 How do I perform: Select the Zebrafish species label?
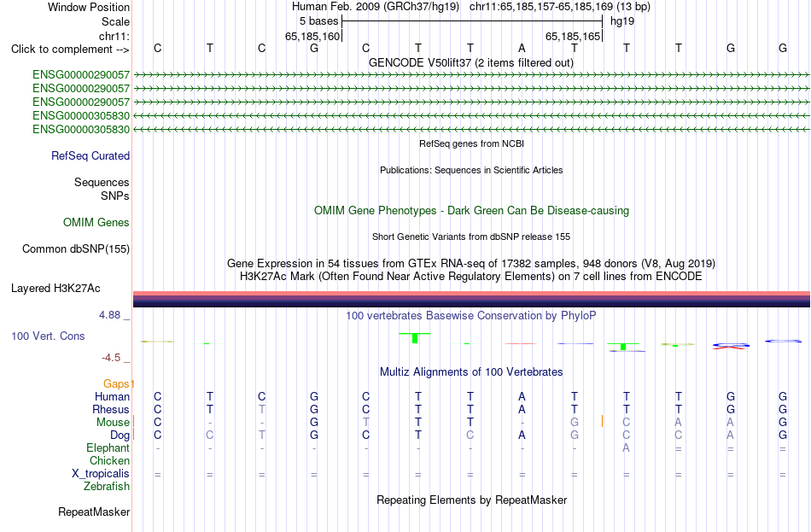click(x=107, y=487)
